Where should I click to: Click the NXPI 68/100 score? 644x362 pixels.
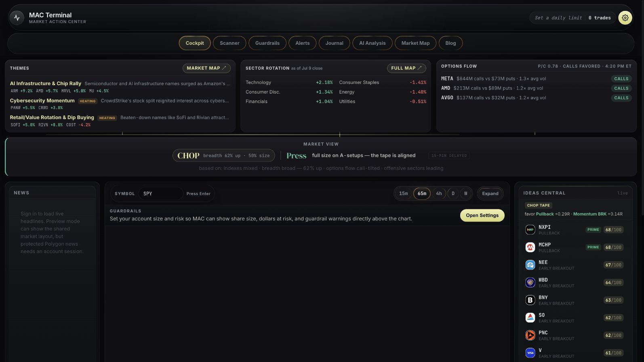613,230
